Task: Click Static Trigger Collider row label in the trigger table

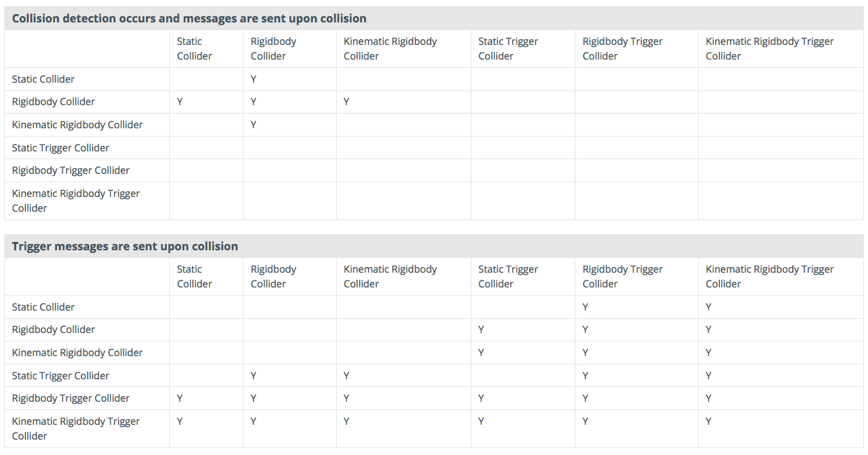Action: (x=60, y=376)
